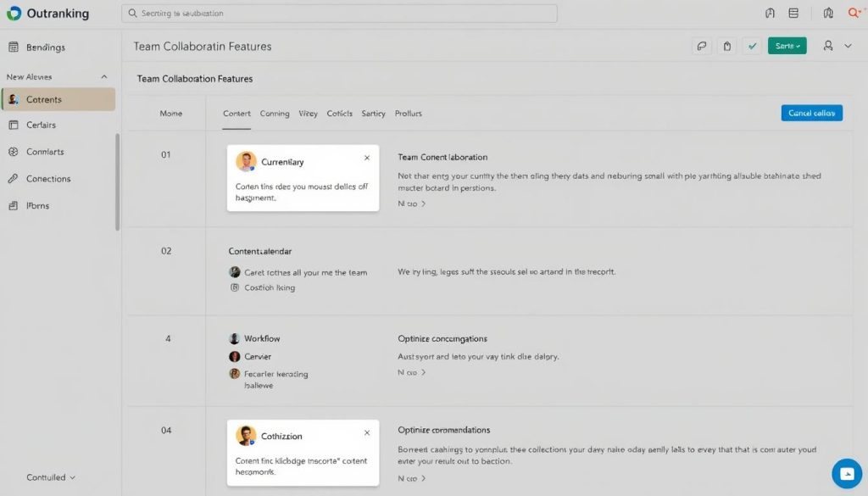This screenshot has width=868, height=496.
Task: Select the Sarticy tab
Action: pyautogui.click(x=373, y=114)
